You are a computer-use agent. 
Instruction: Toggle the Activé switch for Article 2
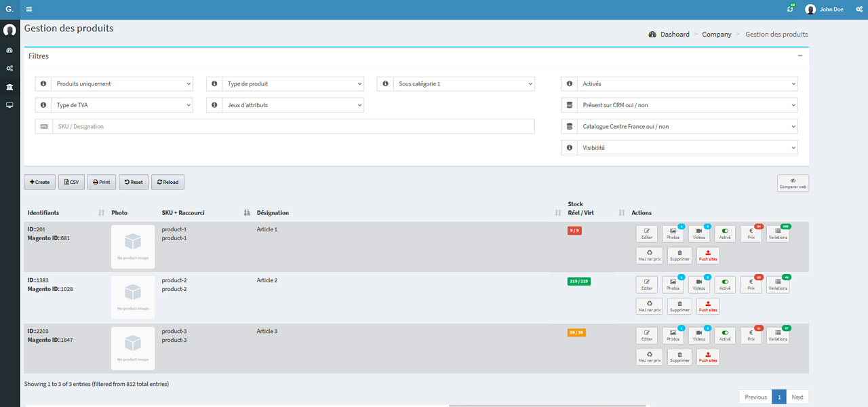click(x=725, y=285)
